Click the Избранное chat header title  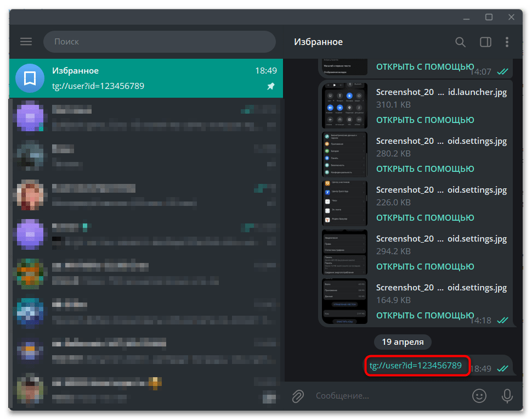tap(318, 42)
